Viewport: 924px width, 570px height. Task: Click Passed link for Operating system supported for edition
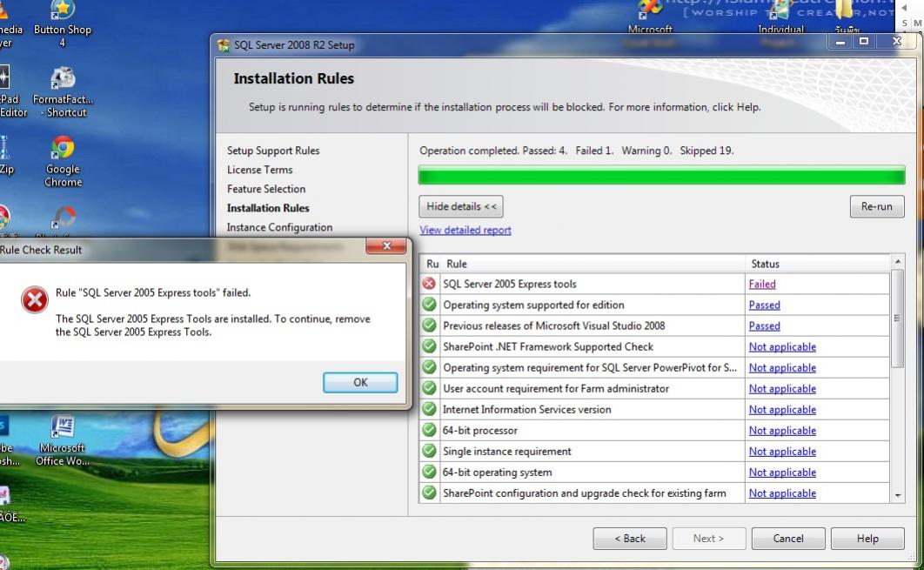pos(764,305)
